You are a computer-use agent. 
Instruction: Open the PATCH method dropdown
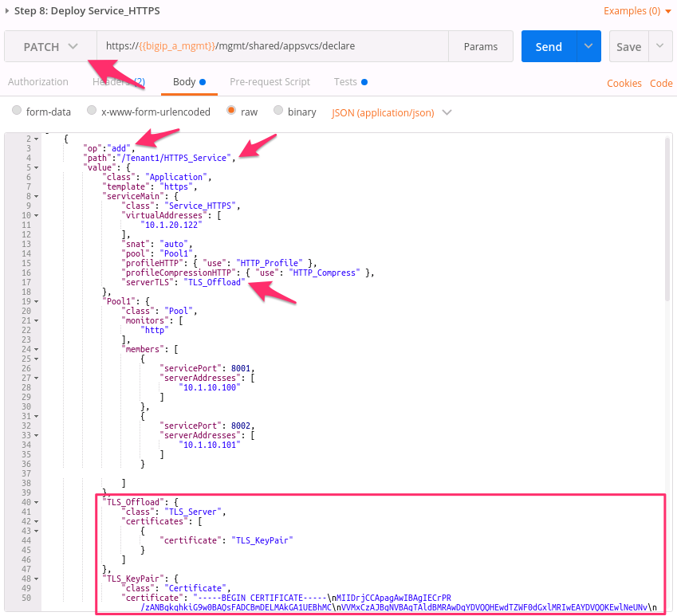click(50, 46)
